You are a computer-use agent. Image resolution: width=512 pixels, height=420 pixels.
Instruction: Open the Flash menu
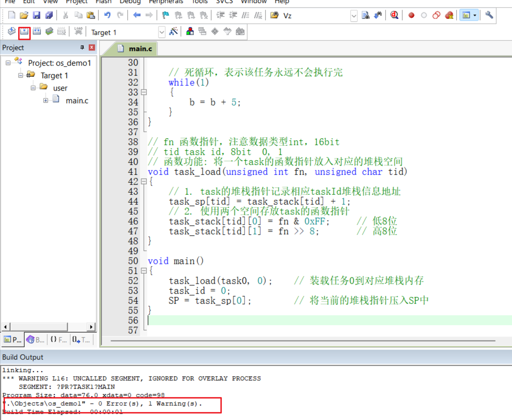(103, 2)
